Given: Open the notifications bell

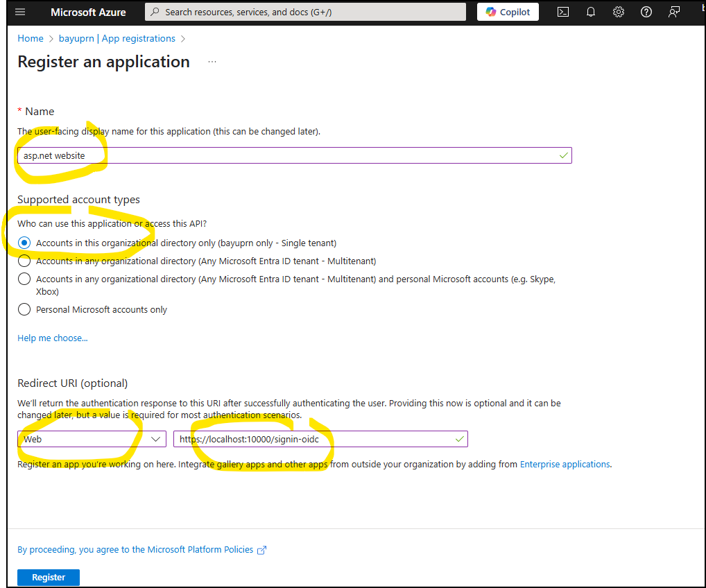Looking at the screenshot, I should point(591,12).
